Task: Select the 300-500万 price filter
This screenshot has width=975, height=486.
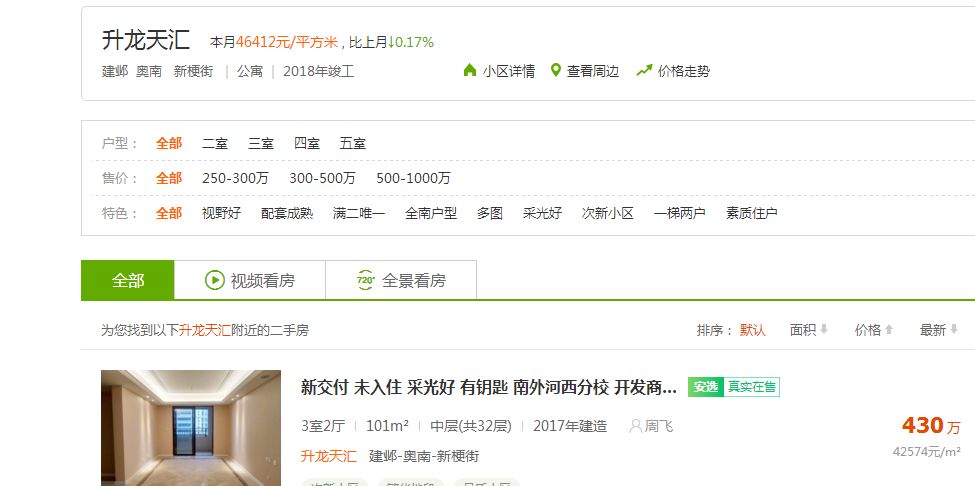Action: 322,178
